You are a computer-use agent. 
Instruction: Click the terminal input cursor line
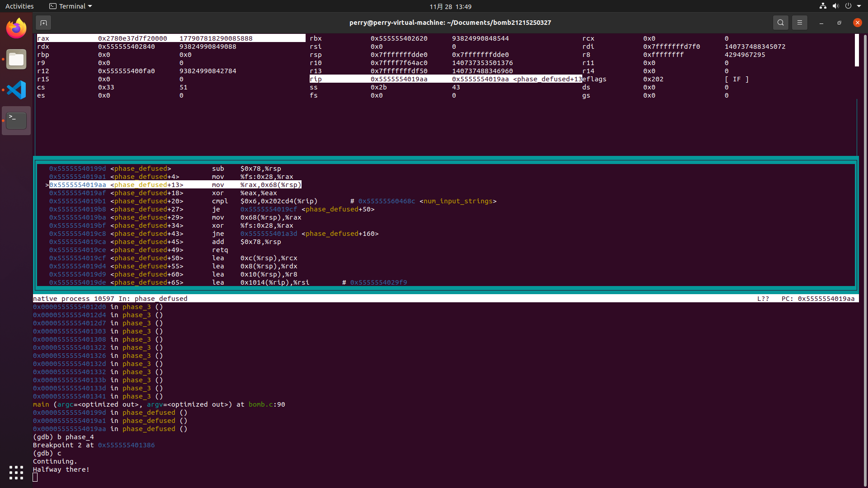[x=35, y=478]
